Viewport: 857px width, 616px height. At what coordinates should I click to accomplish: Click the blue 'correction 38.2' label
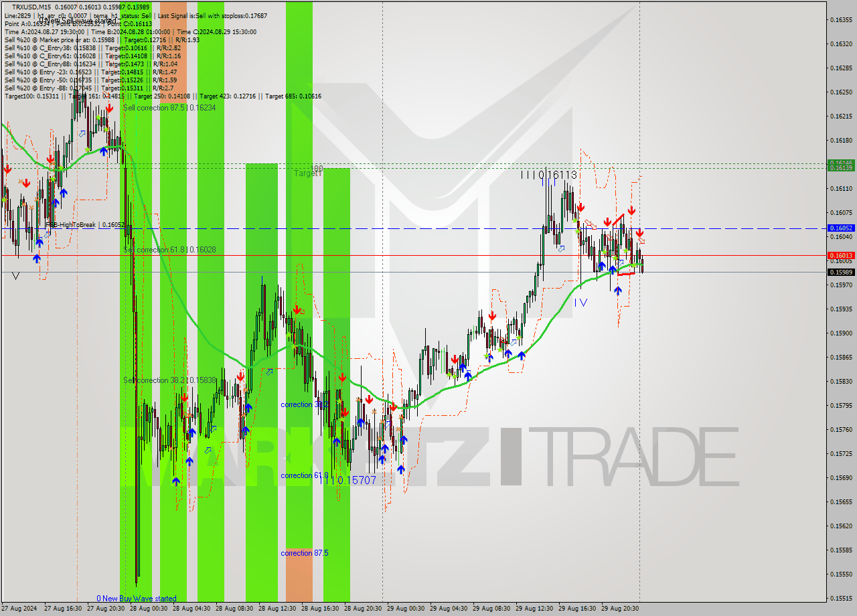pyautogui.click(x=303, y=404)
